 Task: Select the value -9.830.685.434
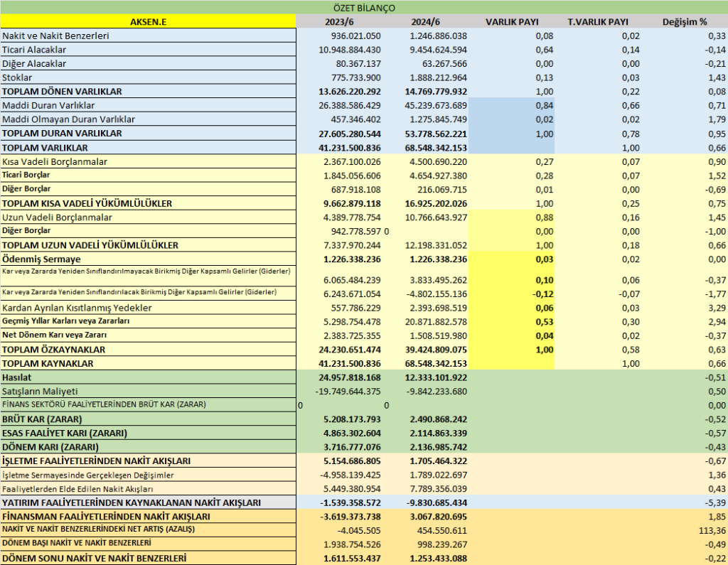[437, 502]
